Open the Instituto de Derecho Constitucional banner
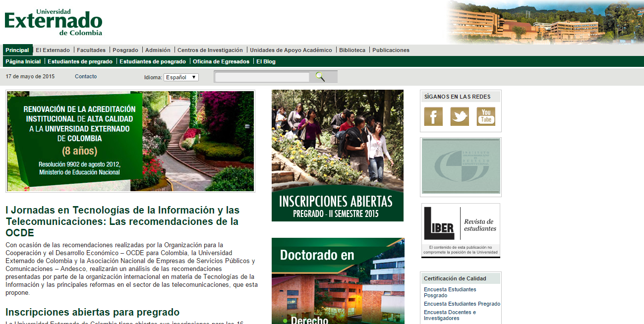 461,166
